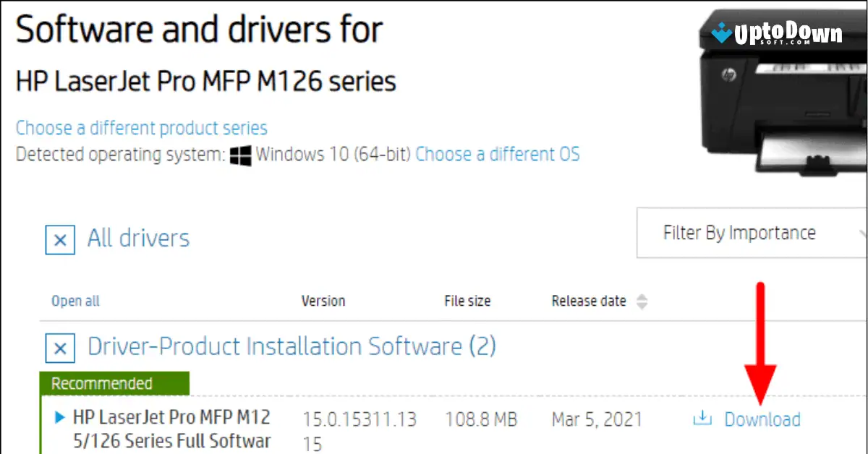Viewport: 868px width, 454px height.
Task: Click the X icon beside All drivers
Action: pyautogui.click(x=59, y=240)
